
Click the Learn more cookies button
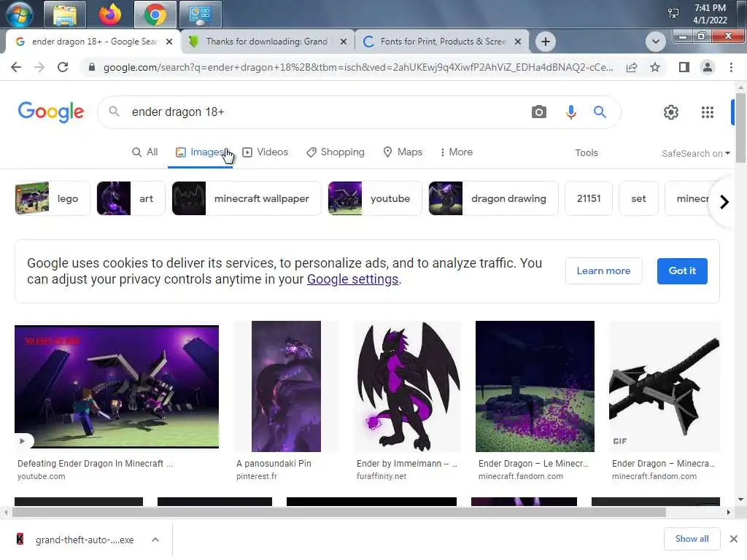pos(603,271)
